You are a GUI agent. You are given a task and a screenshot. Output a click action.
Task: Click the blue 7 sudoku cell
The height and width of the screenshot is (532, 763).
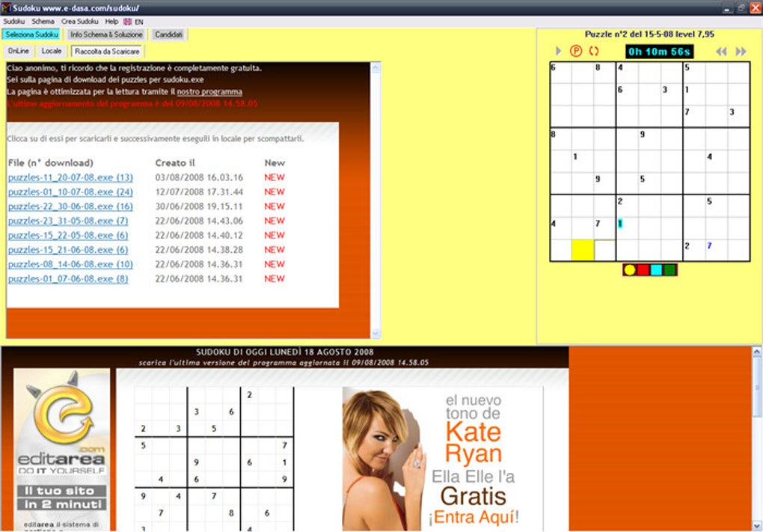pyautogui.click(x=717, y=250)
